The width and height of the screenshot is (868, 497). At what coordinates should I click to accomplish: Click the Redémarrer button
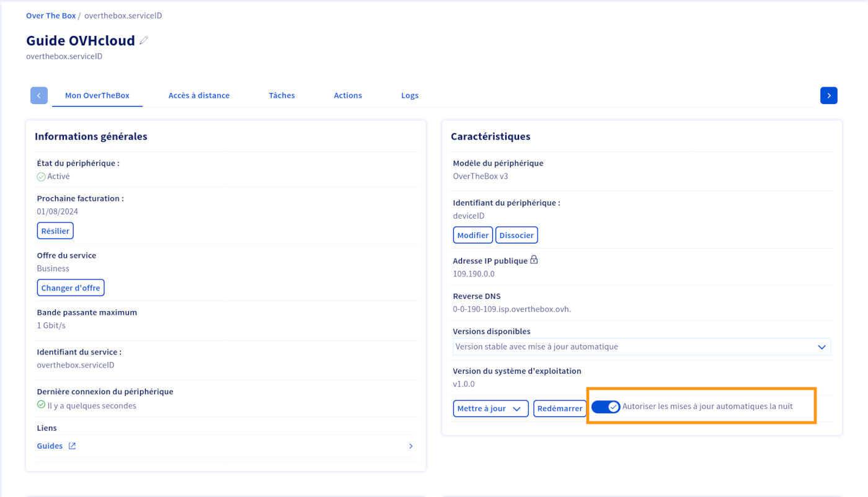(x=560, y=408)
